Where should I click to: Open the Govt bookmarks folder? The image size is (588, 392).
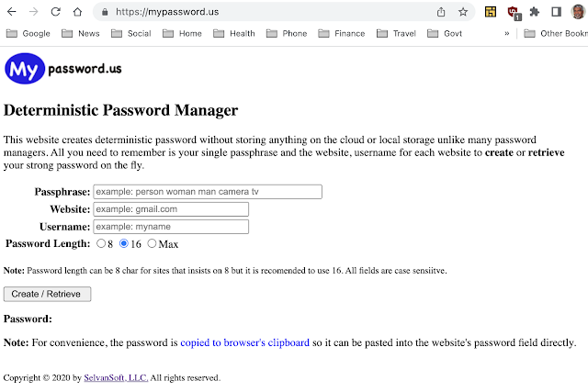(x=445, y=33)
